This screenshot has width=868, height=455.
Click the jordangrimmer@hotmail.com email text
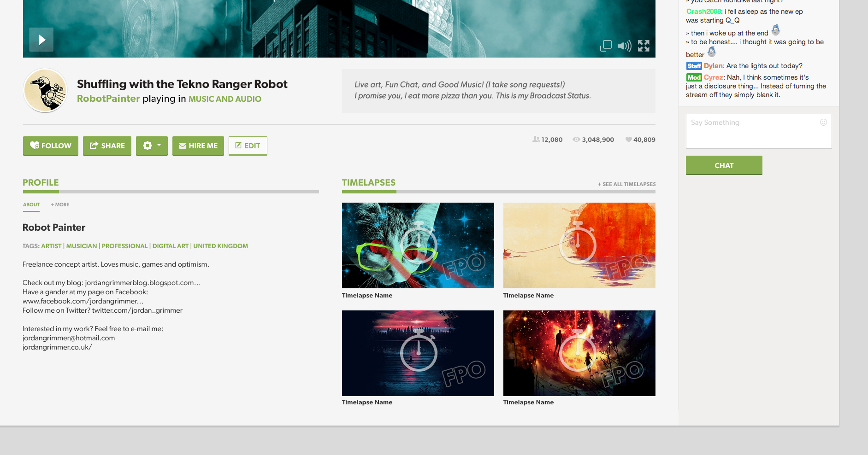69,338
